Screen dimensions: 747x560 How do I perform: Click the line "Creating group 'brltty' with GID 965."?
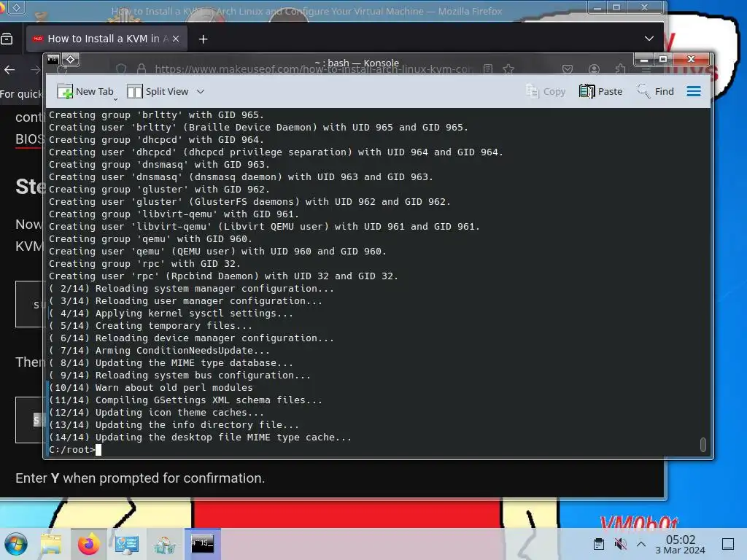(x=156, y=114)
